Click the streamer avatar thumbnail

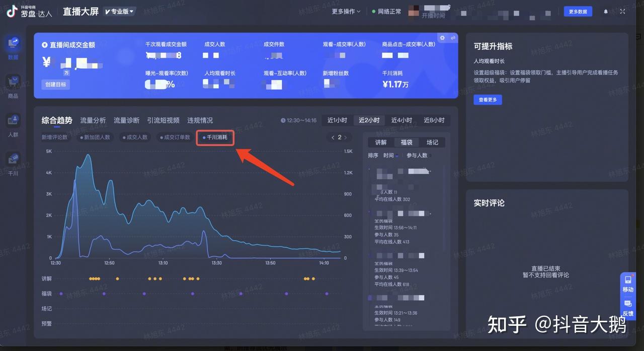point(414,12)
